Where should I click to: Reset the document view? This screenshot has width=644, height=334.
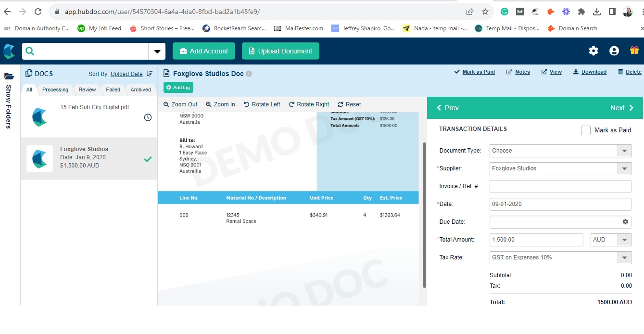(349, 104)
